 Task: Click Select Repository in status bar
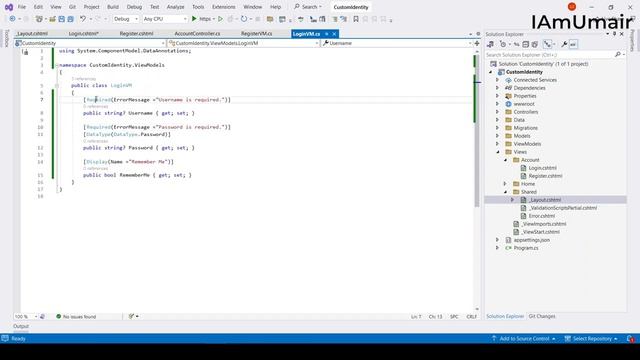click(591, 339)
